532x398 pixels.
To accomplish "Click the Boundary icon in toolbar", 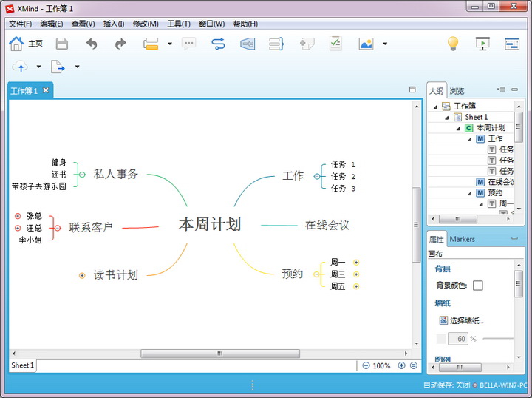I will (248, 44).
